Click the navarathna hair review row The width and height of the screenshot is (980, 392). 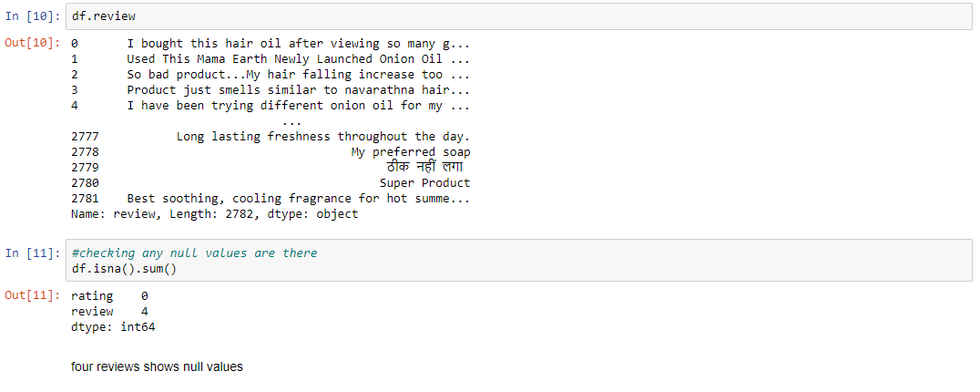tap(271, 90)
